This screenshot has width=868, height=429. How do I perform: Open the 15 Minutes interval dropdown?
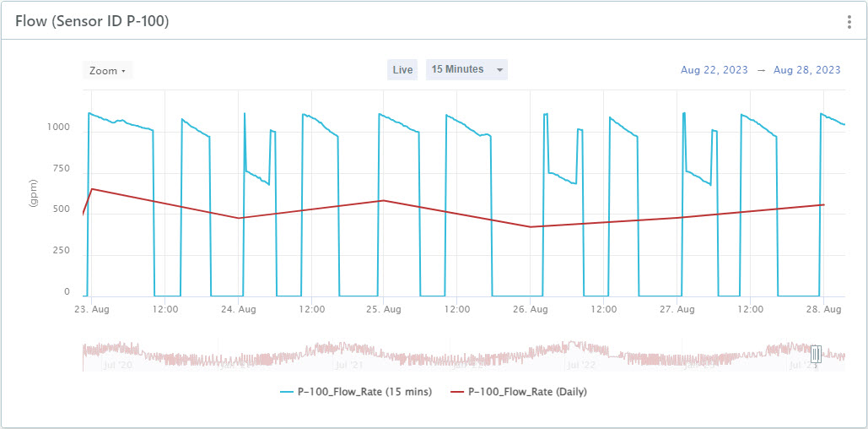(466, 70)
